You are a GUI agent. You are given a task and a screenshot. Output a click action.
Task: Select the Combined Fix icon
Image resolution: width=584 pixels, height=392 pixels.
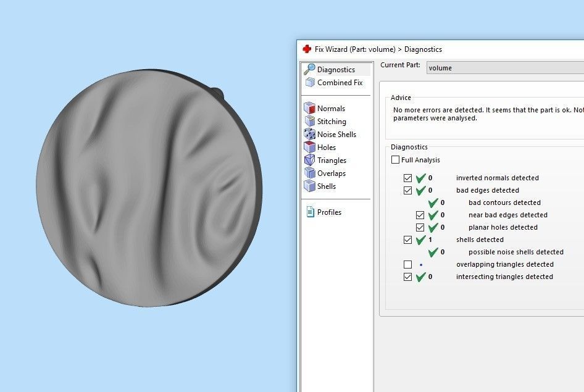point(310,82)
